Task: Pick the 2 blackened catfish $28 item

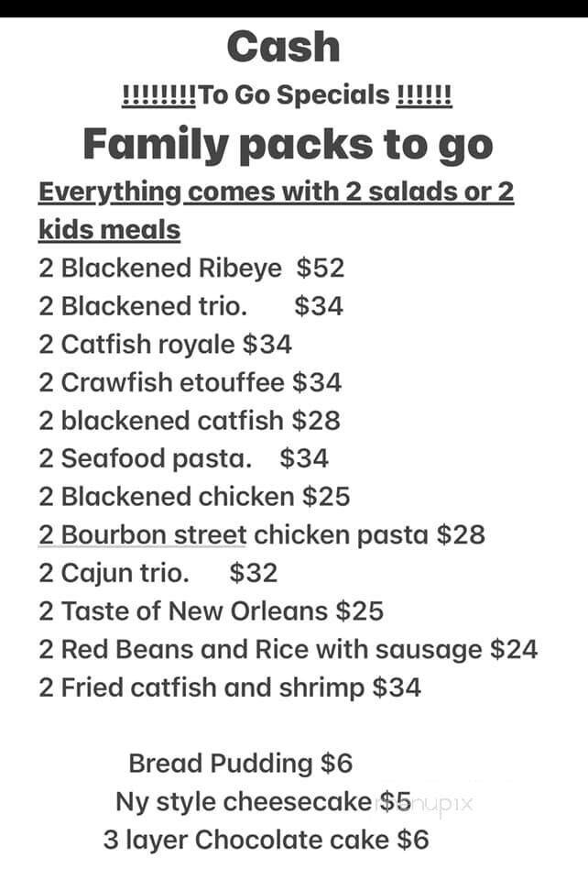Action: coord(189,421)
